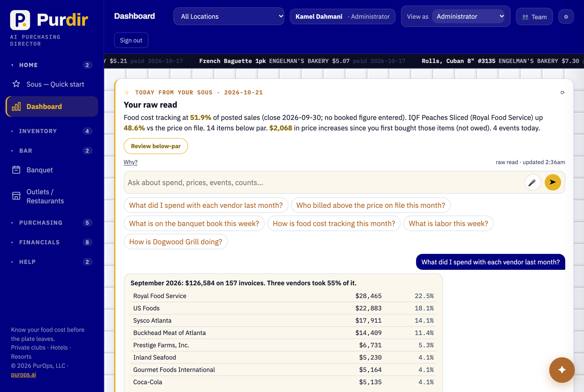This screenshot has width=584, height=392.
Task: Open Banquet calendar sidebar item
Action: click(52, 170)
